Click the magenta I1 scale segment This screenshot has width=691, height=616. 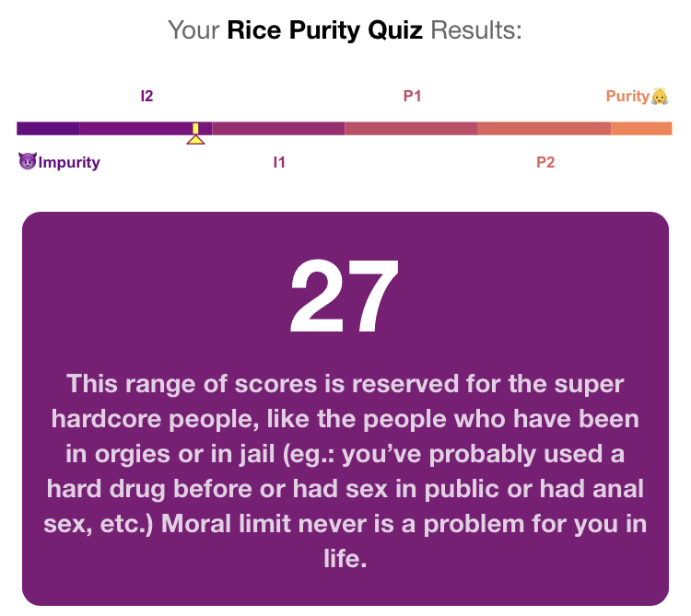[278, 129]
